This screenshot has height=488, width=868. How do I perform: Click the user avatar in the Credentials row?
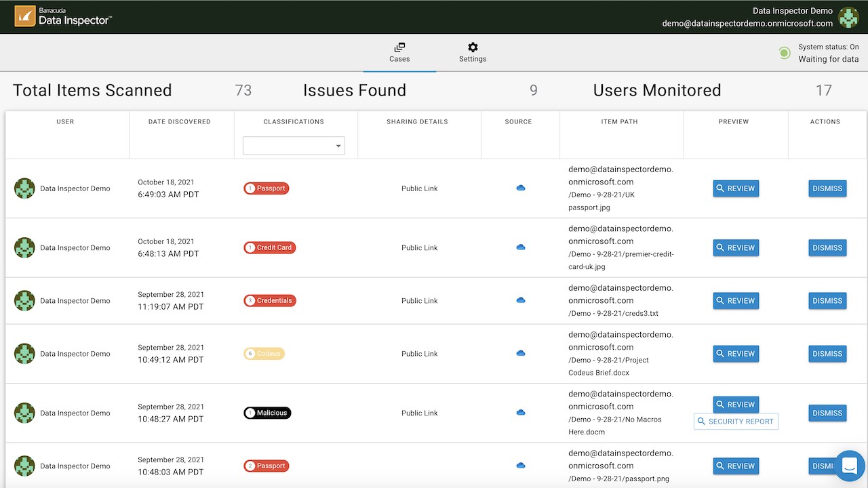pos(24,301)
